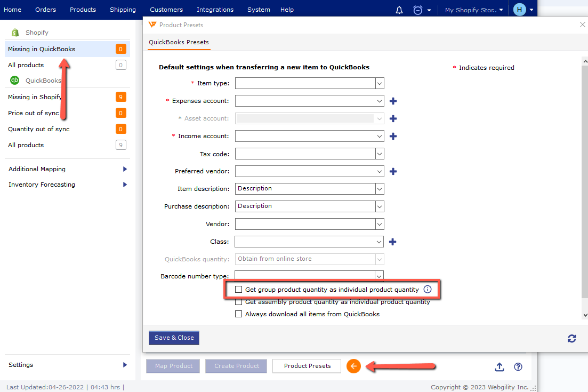Viewport: 588px width, 392px height.
Task: Select Missing in QuickBooks in sidebar
Action: (x=68, y=49)
